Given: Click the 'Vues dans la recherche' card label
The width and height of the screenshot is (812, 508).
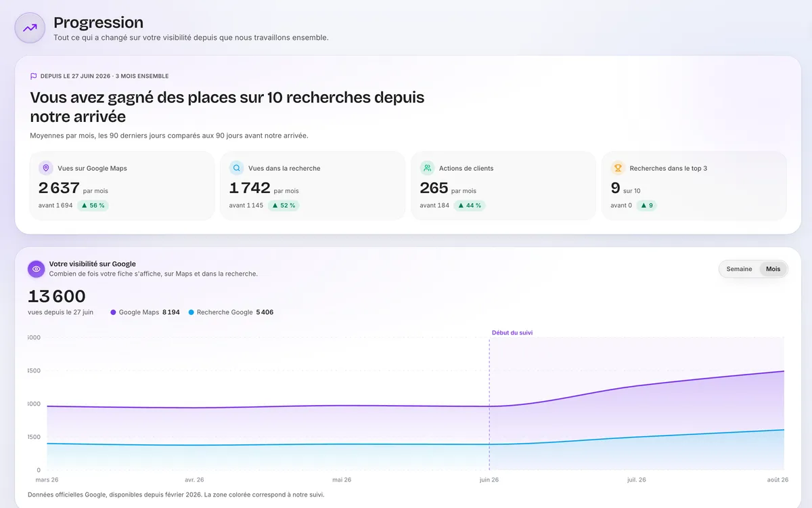Looking at the screenshot, I should pyautogui.click(x=284, y=168).
